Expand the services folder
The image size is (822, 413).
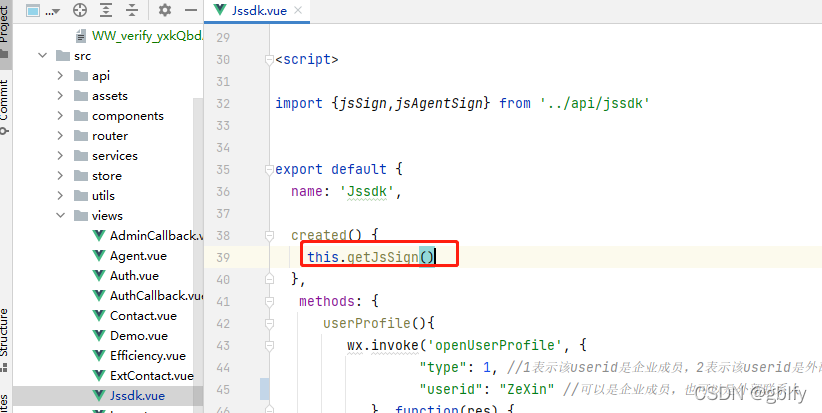click(61, 156)
